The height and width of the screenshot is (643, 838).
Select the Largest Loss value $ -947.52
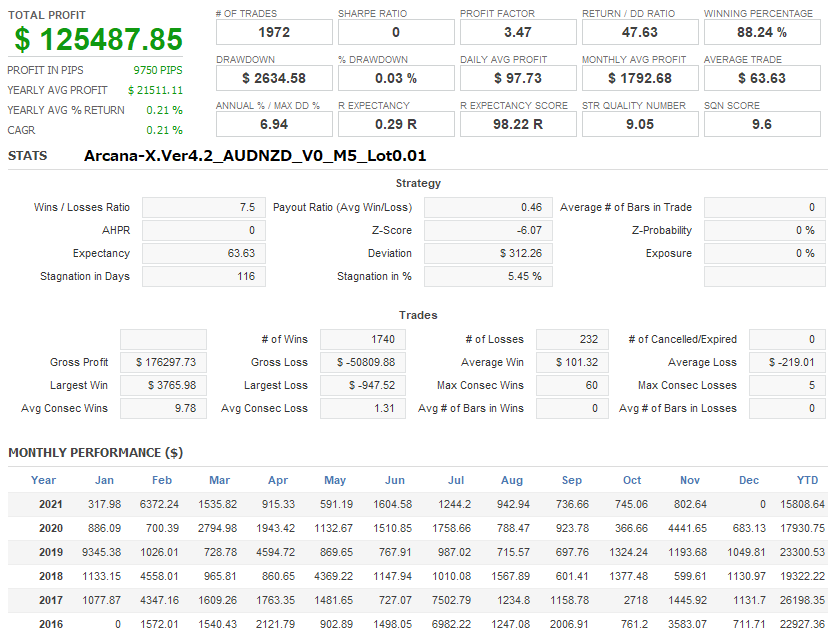363,385
